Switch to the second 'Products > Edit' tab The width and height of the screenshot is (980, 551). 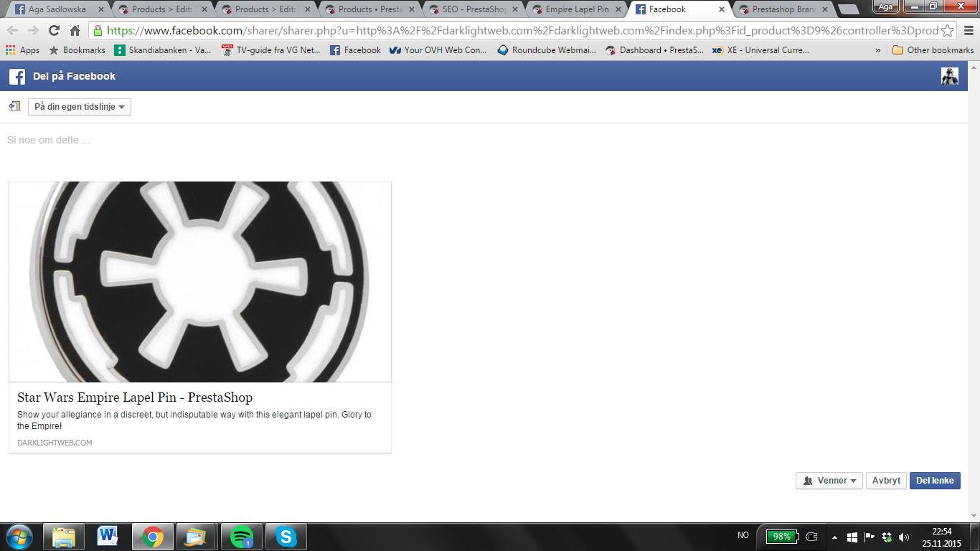[267, 9]
